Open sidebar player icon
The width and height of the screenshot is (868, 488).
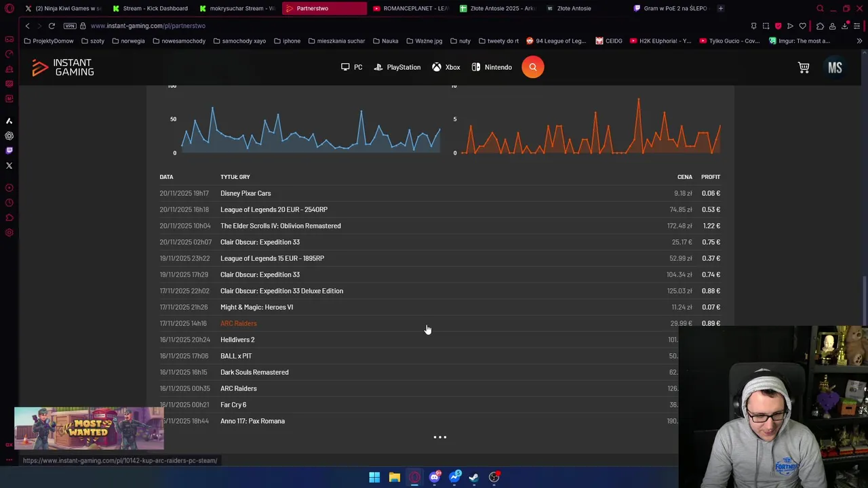click(9, 188)
